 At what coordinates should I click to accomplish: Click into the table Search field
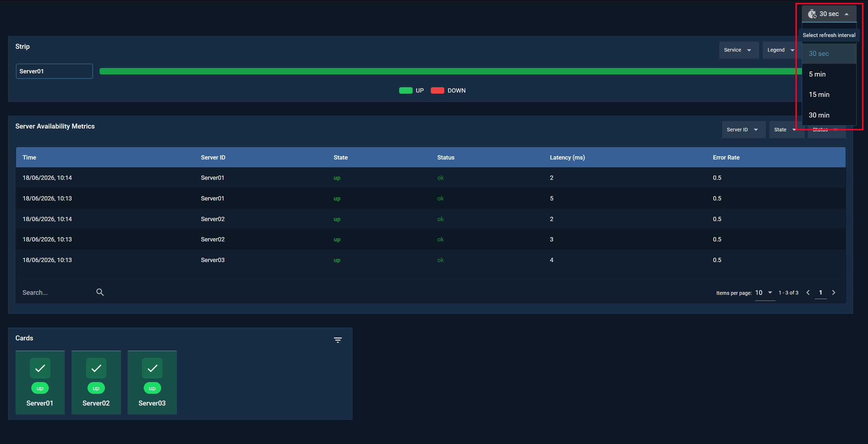(57, 293)
